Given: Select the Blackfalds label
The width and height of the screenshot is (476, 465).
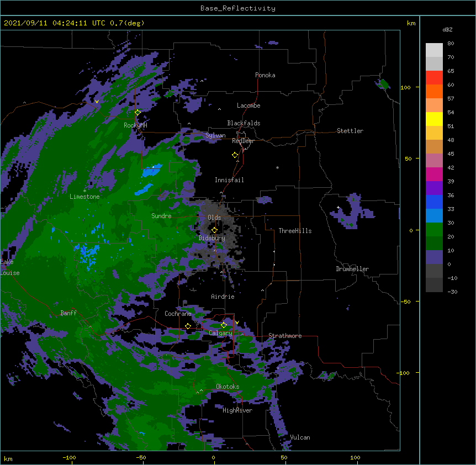Looking at the screenshot, I should (244, 123).
